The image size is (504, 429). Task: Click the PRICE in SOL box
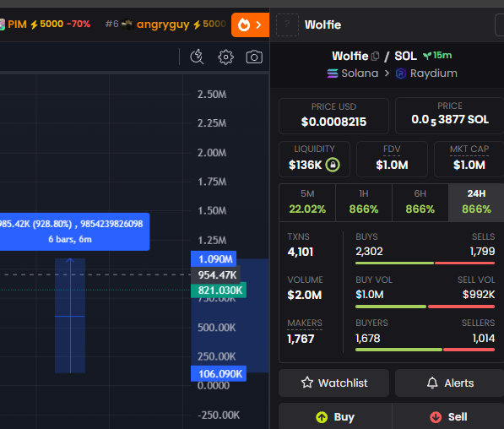[x=449, y=116]
